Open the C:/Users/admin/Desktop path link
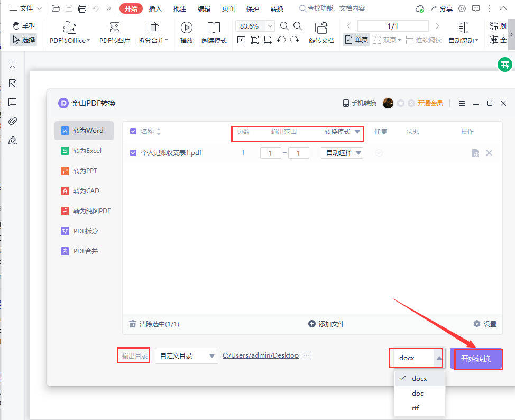 click(260, 355)
